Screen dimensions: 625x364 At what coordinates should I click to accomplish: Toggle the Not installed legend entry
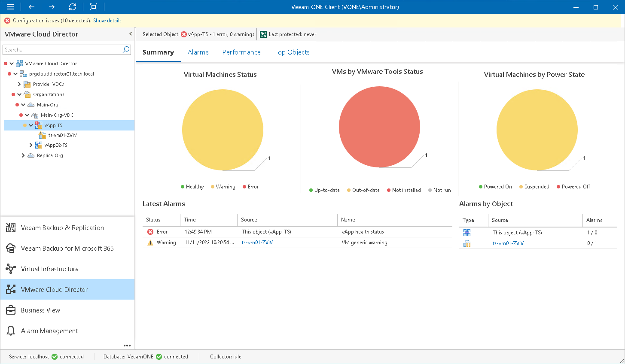[x=404, y=190]
